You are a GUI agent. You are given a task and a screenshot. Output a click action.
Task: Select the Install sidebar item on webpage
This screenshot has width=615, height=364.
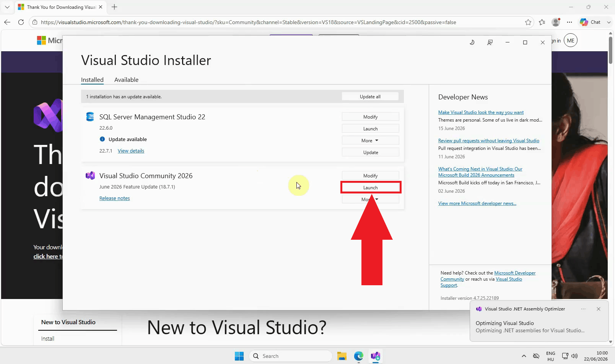[x=48, y=339]
